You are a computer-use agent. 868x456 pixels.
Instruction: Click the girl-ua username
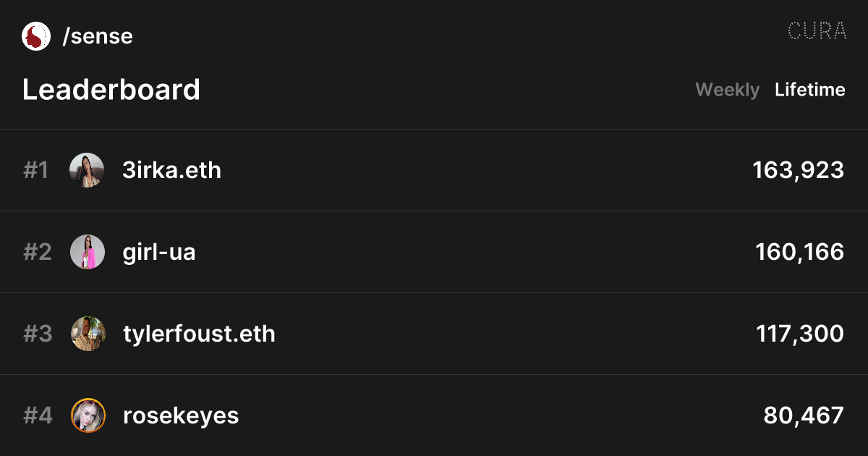[159, 252]
